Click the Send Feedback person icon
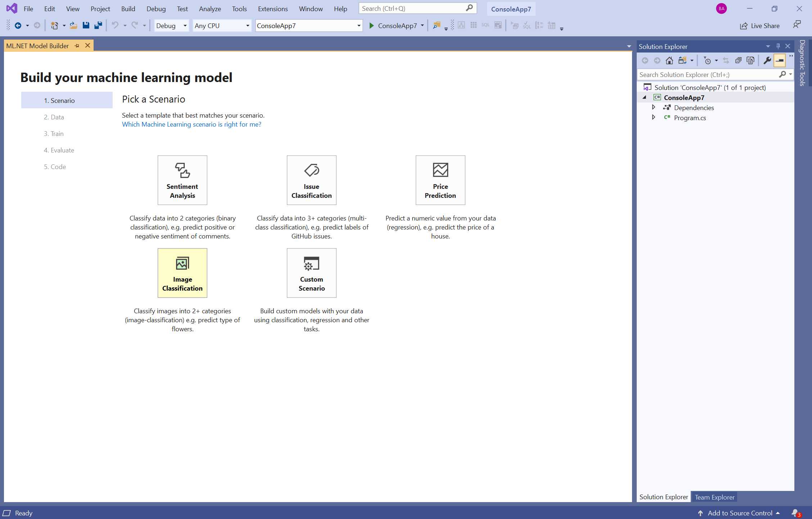 point(797,24)
